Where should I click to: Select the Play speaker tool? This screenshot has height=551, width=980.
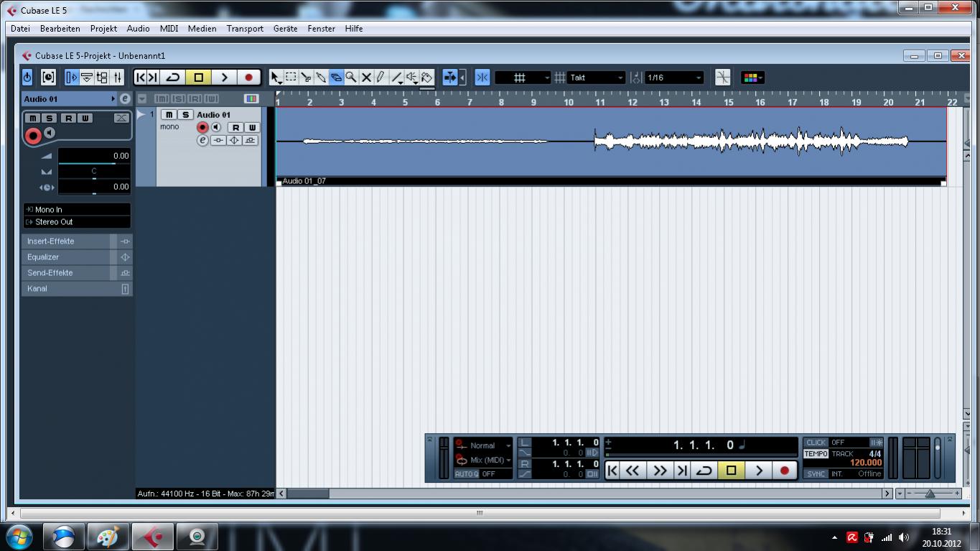[x=411, y=77]
